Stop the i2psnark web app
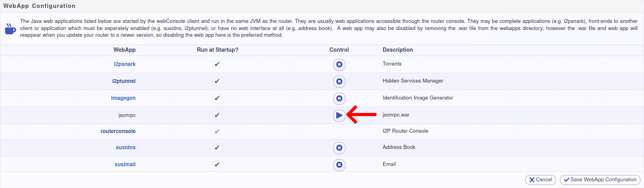This screenshot has width=644, height=188. (x=339, y=64)
